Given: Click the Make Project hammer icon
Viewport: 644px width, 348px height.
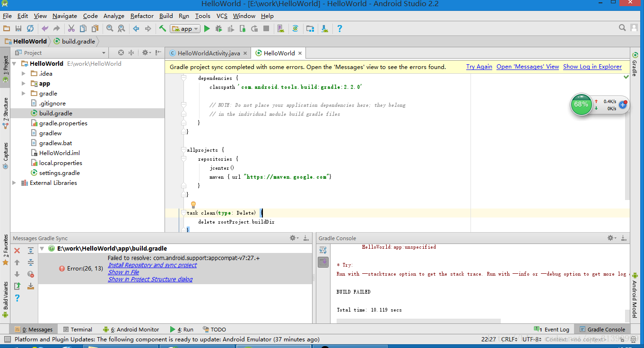Looking at the screenshot, I should tap(163, 28).
